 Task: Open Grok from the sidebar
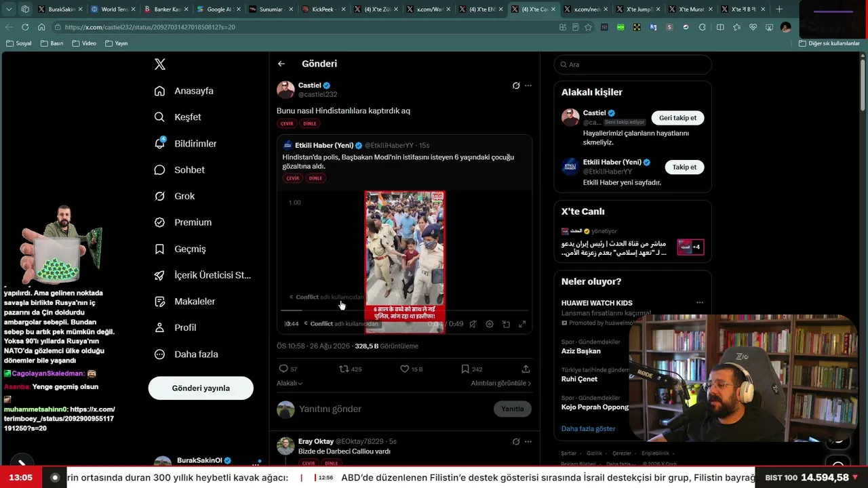[174, 196]
